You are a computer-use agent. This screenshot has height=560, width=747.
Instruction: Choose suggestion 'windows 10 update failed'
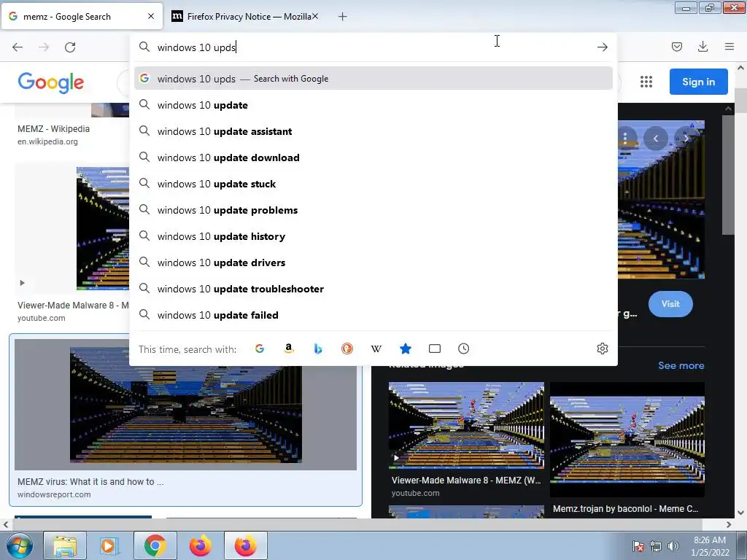point(373,315)
